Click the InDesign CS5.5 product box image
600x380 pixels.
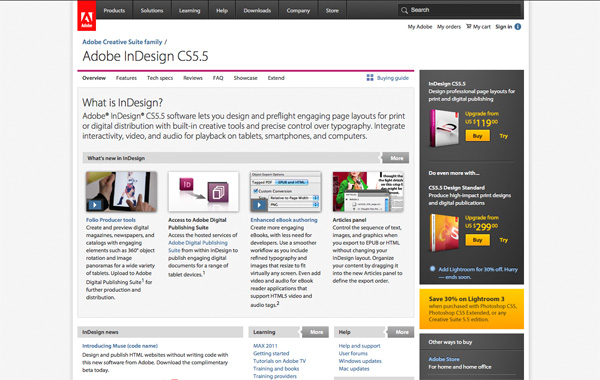pos(444,128)
